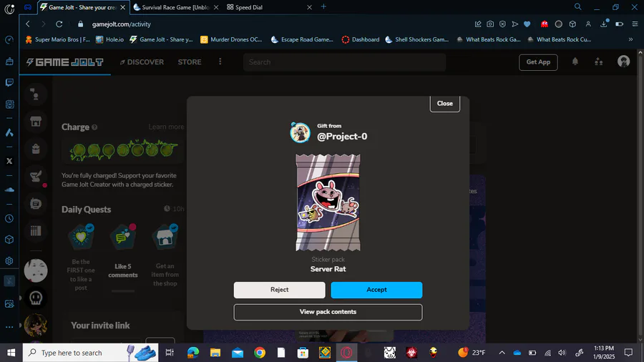Close the gift dialog
644x362 pixels.
coord(444,104)
